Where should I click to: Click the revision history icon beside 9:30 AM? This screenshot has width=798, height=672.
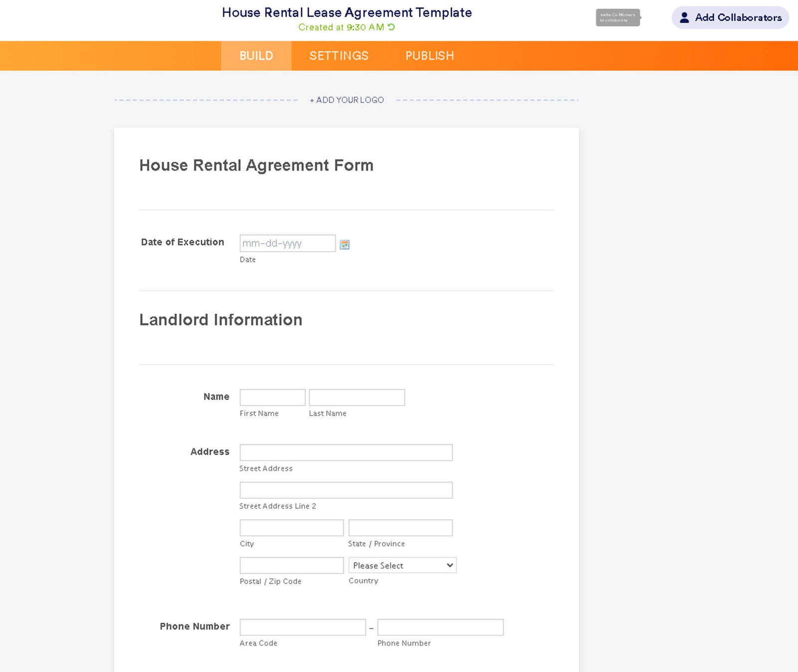(392, 27)
